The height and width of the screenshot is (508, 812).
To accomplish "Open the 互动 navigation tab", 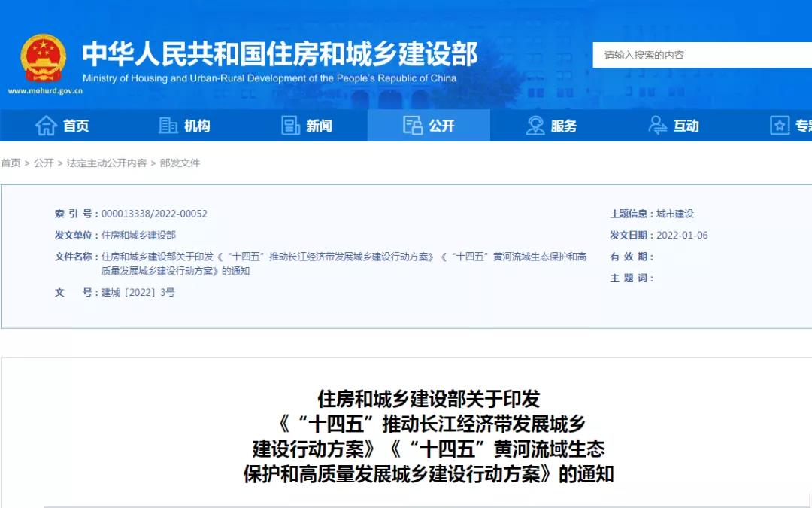I will coord(673,126).
